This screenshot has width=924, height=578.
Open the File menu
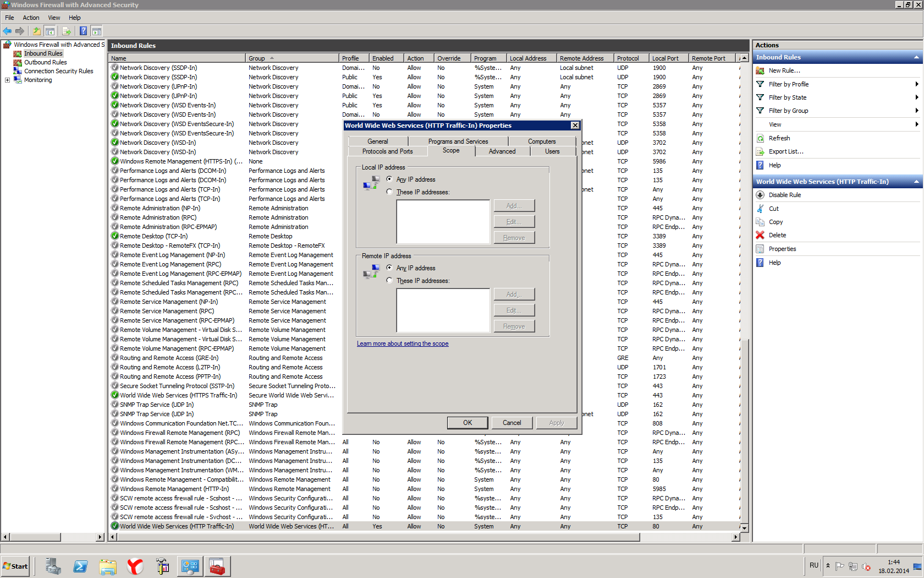pos(9,18)
